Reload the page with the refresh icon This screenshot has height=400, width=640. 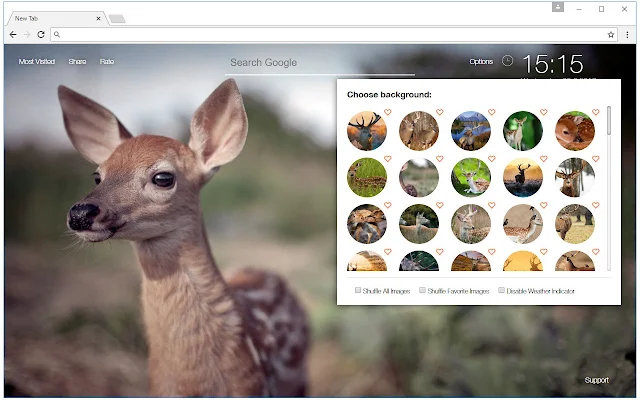point(41,35)
